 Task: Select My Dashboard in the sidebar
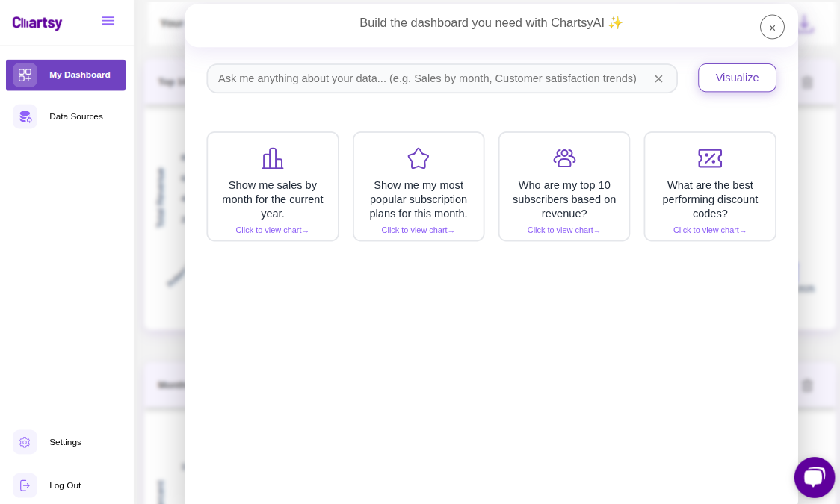coord(66,75)
